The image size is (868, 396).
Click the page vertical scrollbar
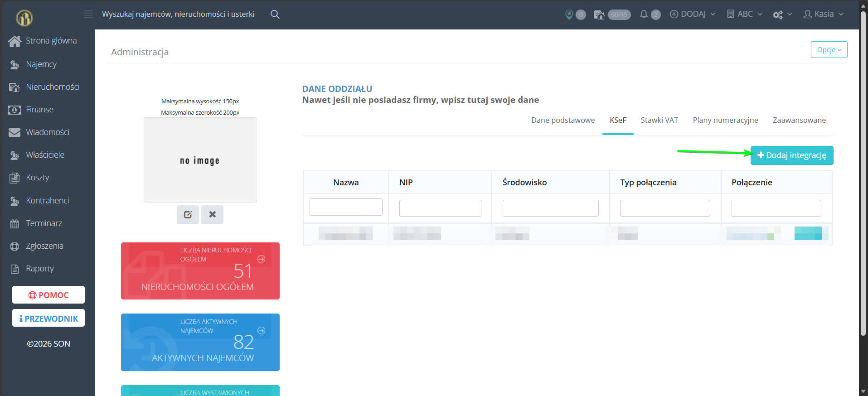click(863, 174)
